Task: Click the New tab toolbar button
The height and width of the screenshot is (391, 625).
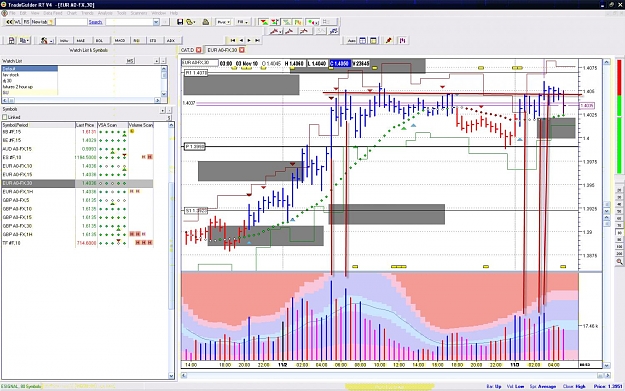Action: click(43, 22)
